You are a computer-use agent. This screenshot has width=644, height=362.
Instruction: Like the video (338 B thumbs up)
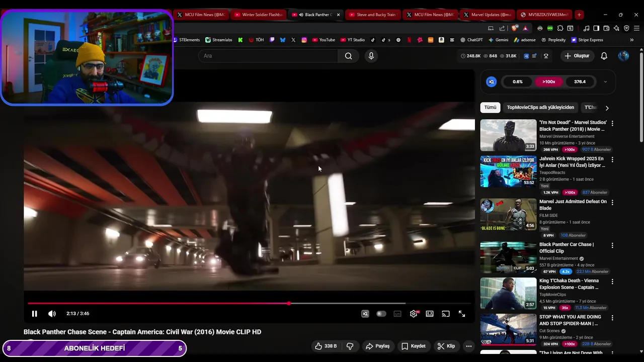(326, 346)
